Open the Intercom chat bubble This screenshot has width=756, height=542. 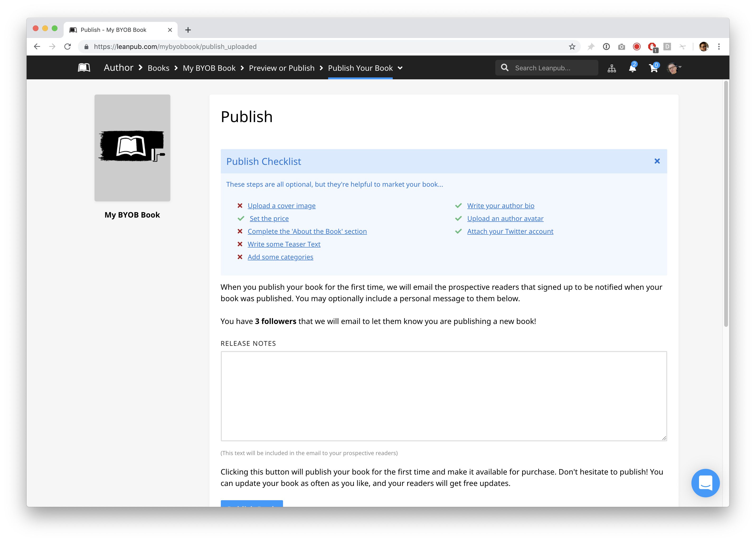point(705,483)
